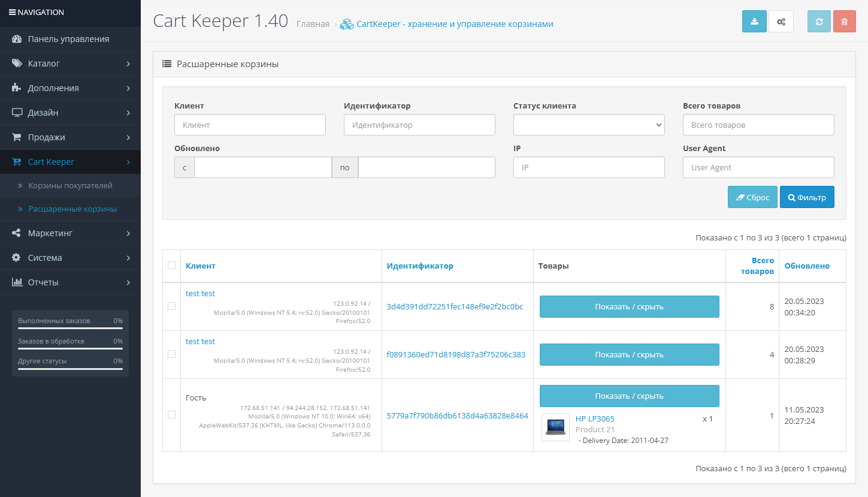Open the HP LP3065 product link
This screenshot has width=868, height=497.
pos(594,418)
